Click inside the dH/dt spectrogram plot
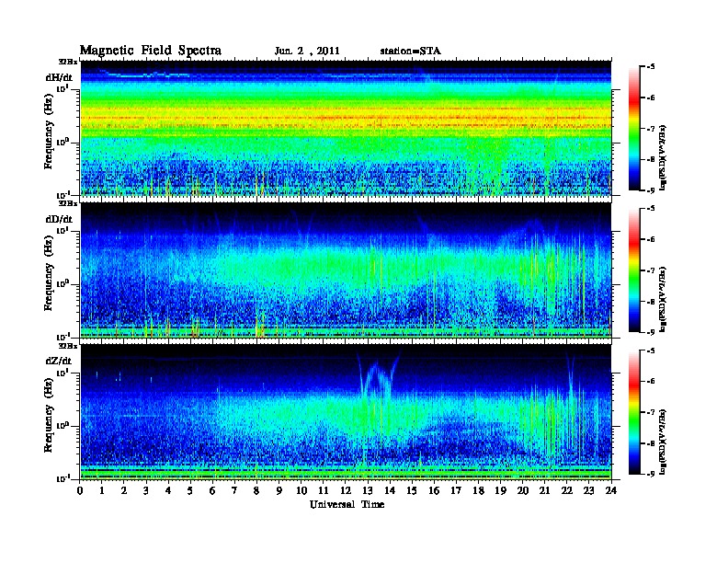728x563 pixels. point(346,128)
